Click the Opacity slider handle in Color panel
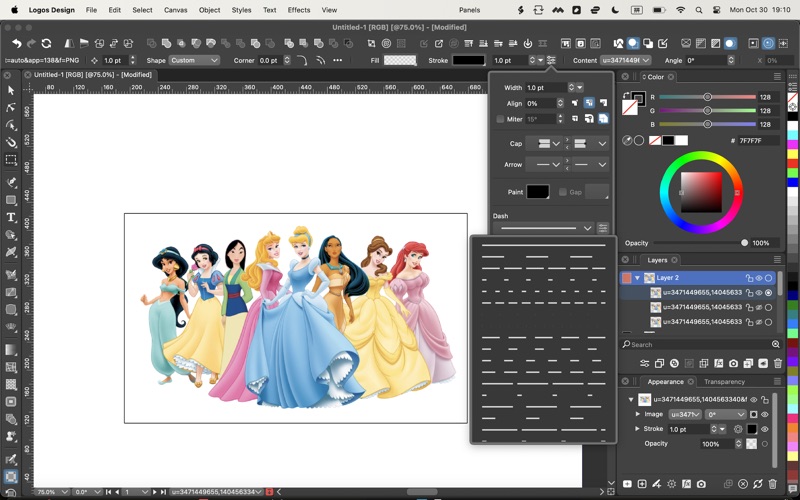The width and height of the screenshot is (800, 500). click(x=744, y=243)
